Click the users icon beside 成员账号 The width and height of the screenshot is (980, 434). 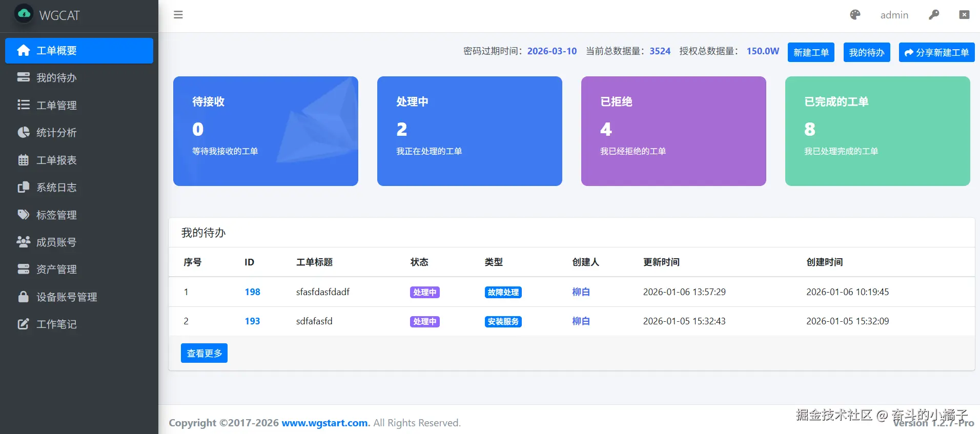click(x=24, y=242)
